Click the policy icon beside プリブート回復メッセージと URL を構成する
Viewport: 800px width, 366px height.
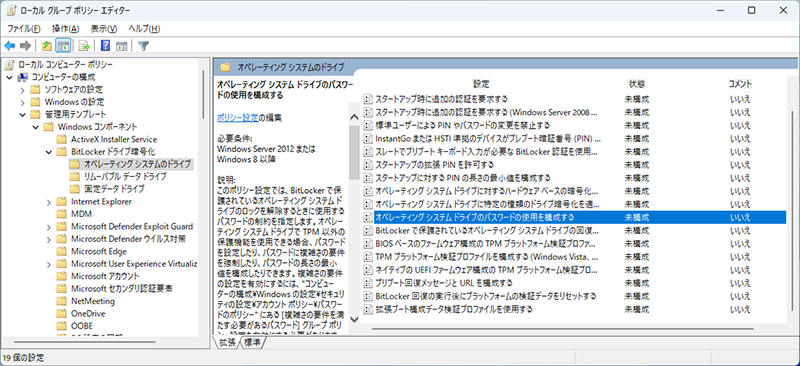(x=368, y=283)
